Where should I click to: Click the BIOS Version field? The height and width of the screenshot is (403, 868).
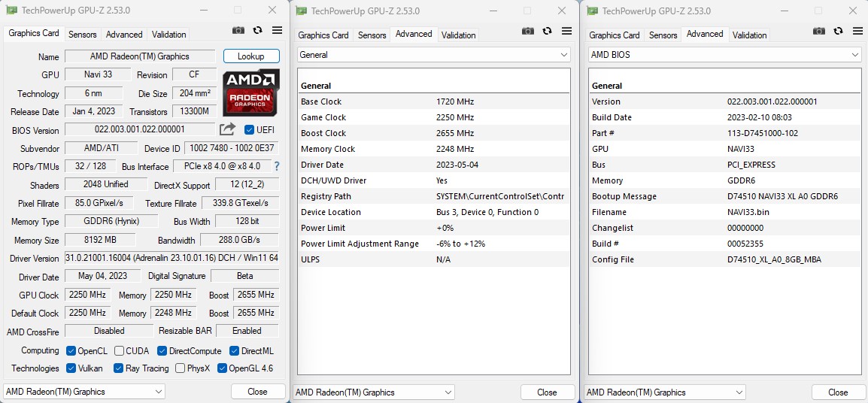139,129
